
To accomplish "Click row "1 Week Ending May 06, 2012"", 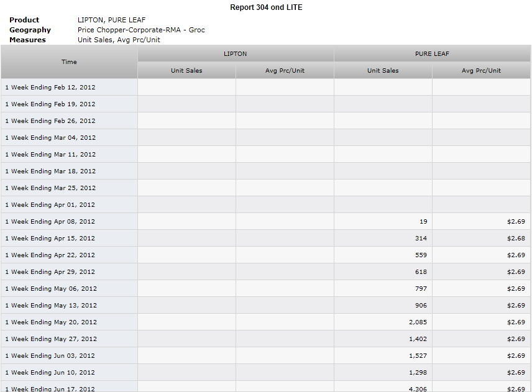I will coord(265,289).
